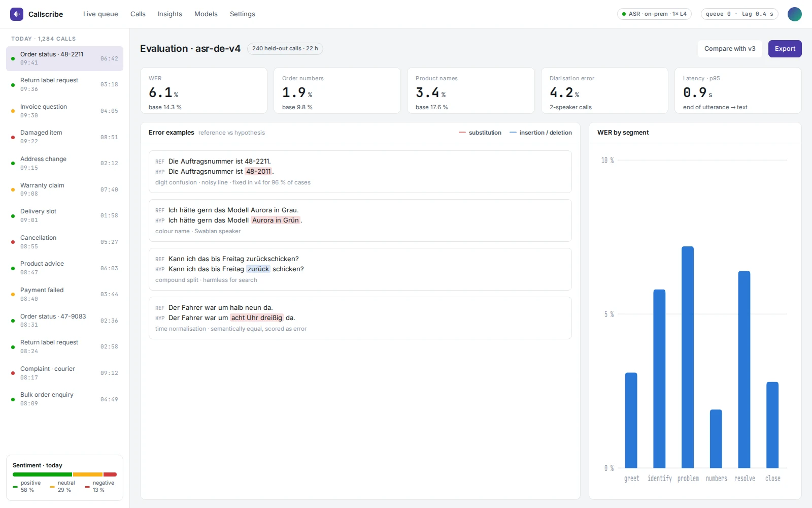
Task: Click the highlighted 'Aurora in Grün' substitution
Action: pyautogui.click(x=276, y=220)
